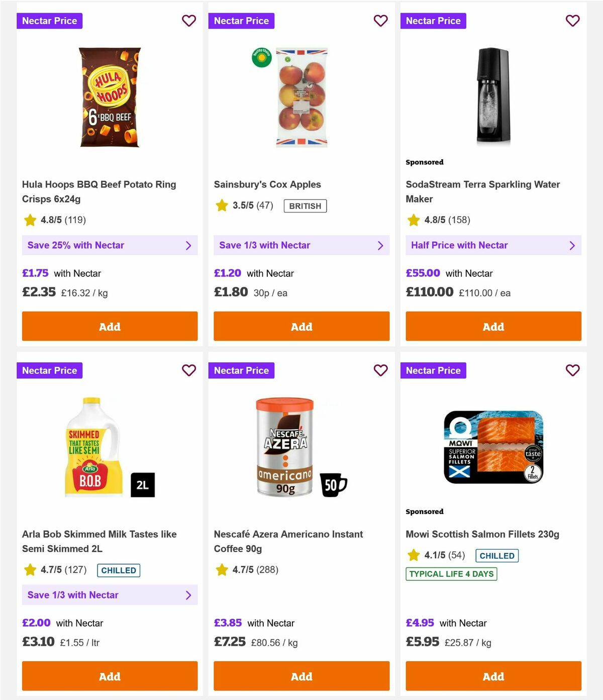Click the Nectar Price badge on salmon
The width and height of the screenshot is (603, 700).
coord(433,370)
